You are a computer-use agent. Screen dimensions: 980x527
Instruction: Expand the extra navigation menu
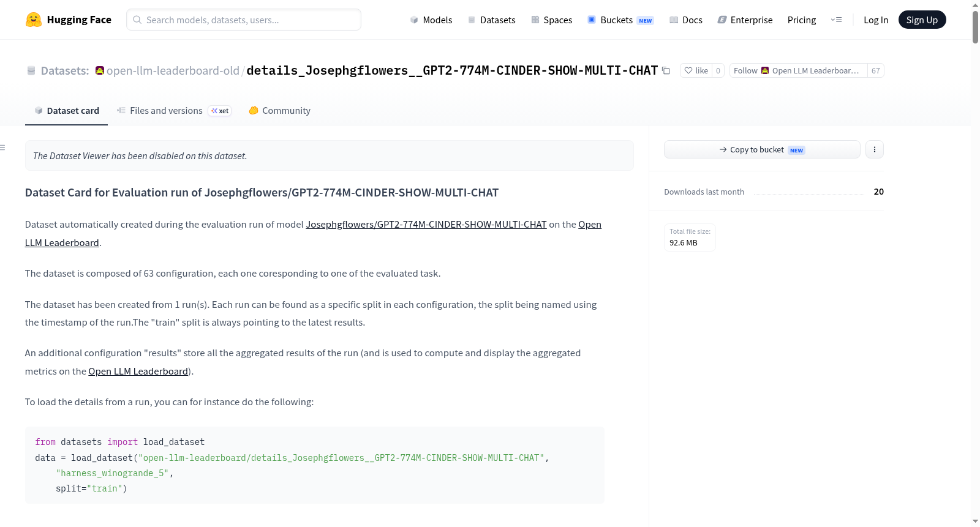(836, 20)
